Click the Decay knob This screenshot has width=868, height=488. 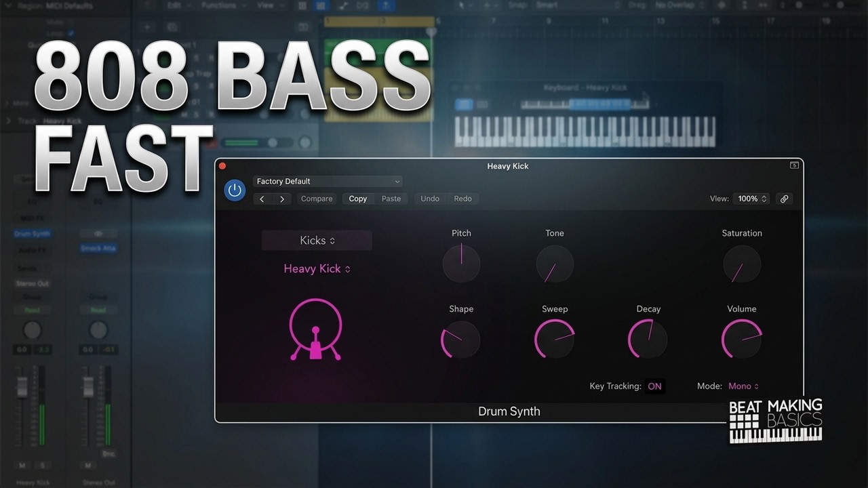[648, 340]
